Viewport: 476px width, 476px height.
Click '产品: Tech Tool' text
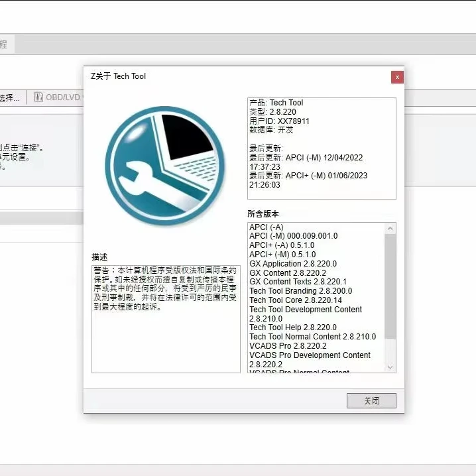(276, 103)
